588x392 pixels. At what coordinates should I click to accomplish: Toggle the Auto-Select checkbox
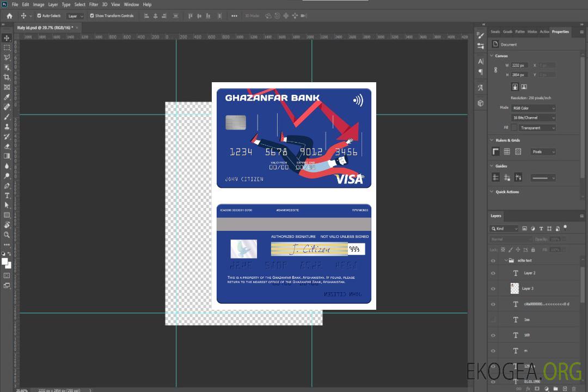point(39,16)
